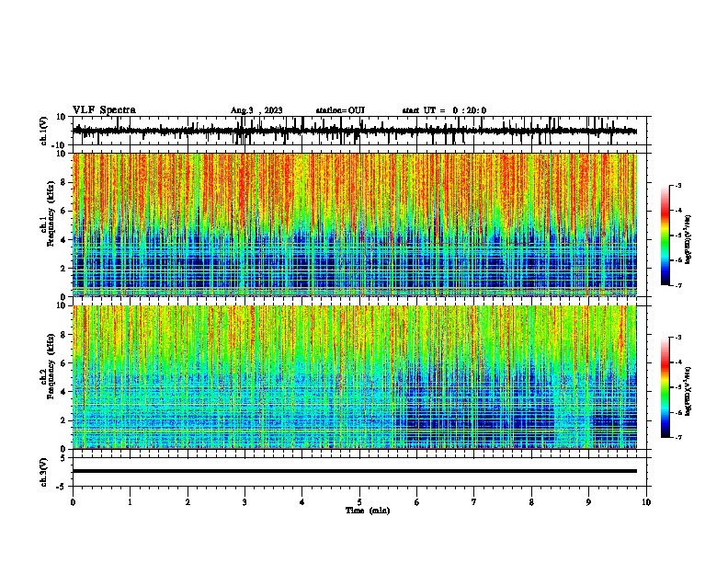The width and height of the screenshot is (728, 563).
Task: Click the "2" kHz tick on ch.1 spectrogram axis
Action: tap(64, 269)
